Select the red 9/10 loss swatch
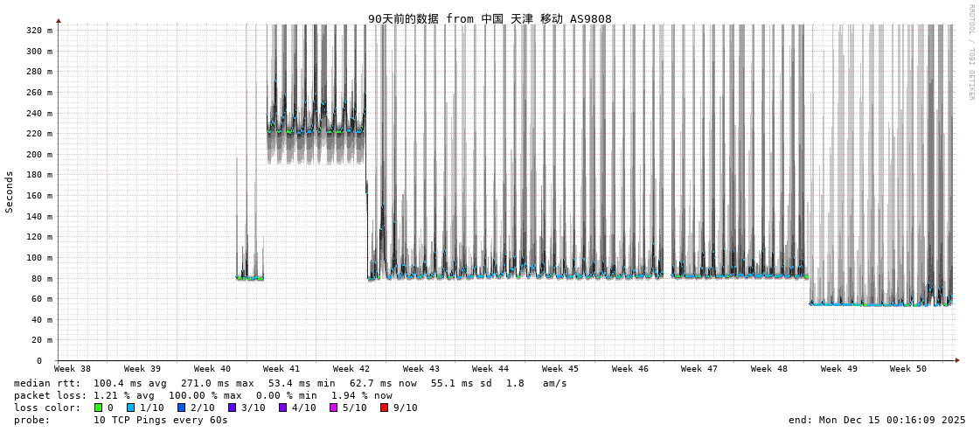The height and width of the screenshot is (432, 980). pyautogui.click(x=385, y=408)
